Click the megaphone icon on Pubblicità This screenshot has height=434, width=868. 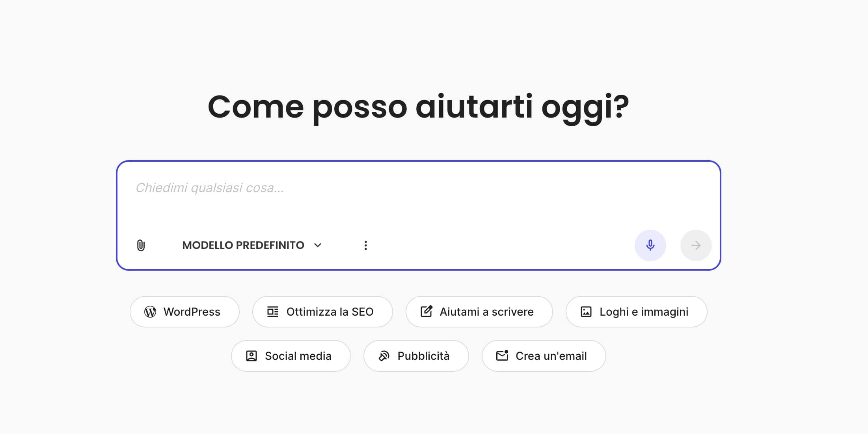coord(384,355)
